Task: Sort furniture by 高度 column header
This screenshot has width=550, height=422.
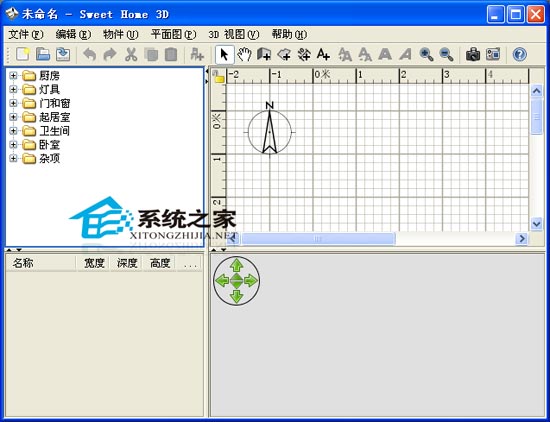Action: [x=160, y=263]
